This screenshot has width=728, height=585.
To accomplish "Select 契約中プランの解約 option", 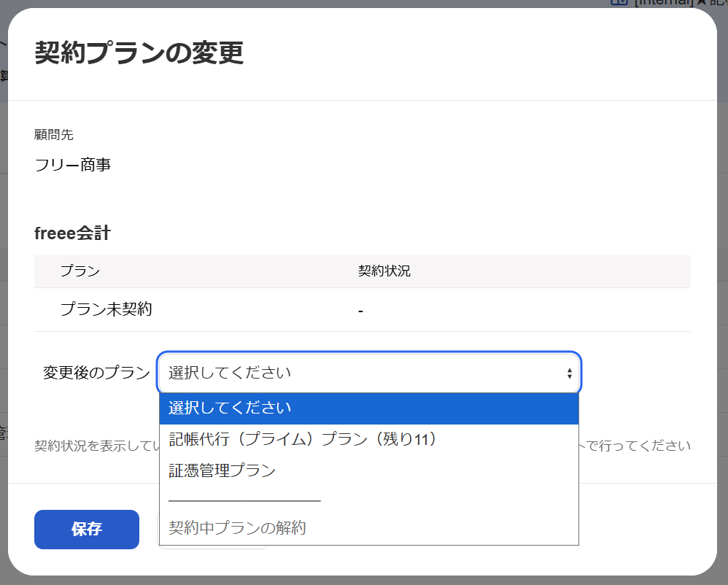I will click(369, 527).
